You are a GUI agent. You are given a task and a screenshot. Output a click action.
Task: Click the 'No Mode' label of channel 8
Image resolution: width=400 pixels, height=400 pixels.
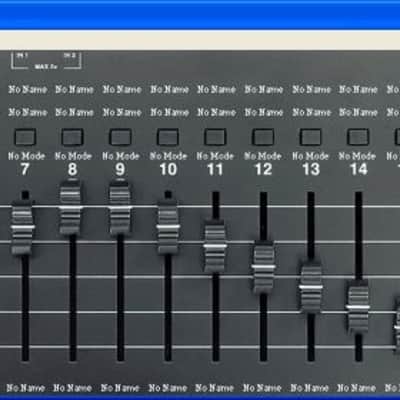(73, 156)
